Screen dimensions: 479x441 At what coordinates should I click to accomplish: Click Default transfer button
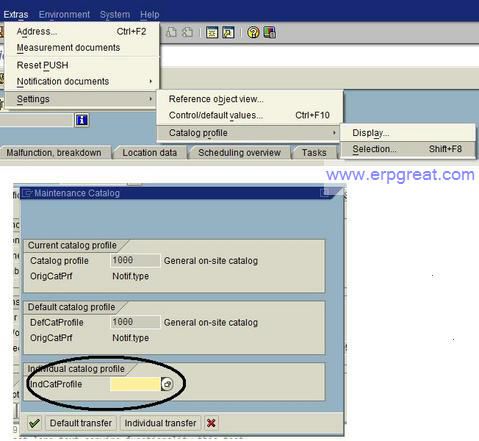click(x=81, y=423)
